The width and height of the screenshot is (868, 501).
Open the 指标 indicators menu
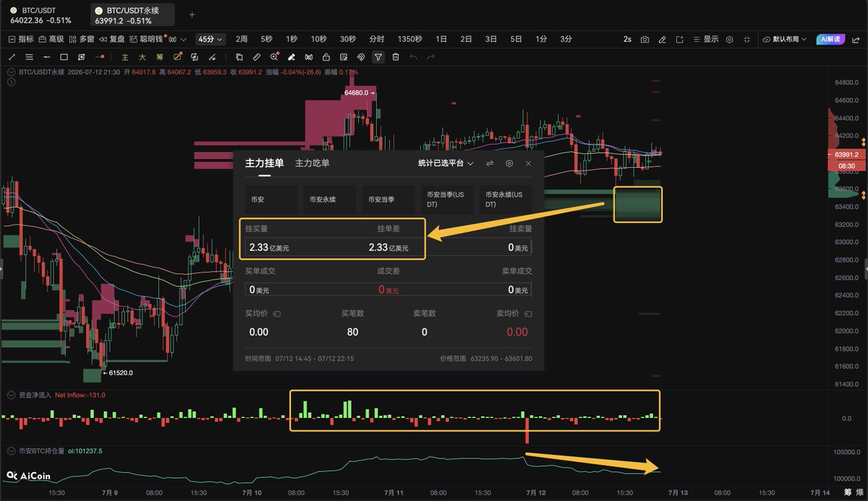(21, 39)
